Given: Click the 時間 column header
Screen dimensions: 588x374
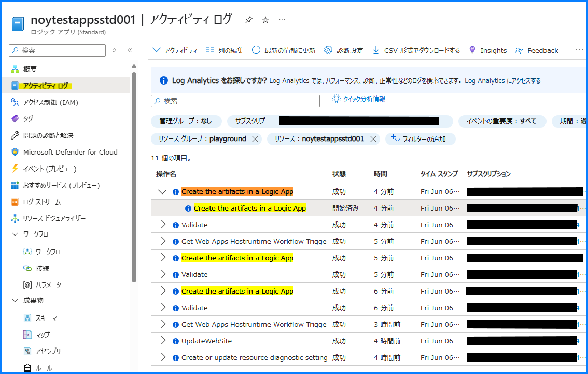Looking at the screenshot, I should point(380,174).
